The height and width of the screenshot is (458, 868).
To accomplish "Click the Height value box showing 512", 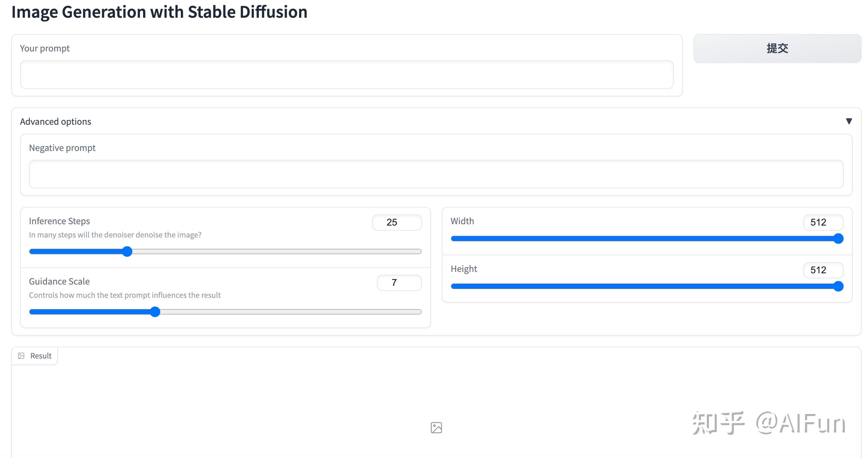I will (823, 270).
